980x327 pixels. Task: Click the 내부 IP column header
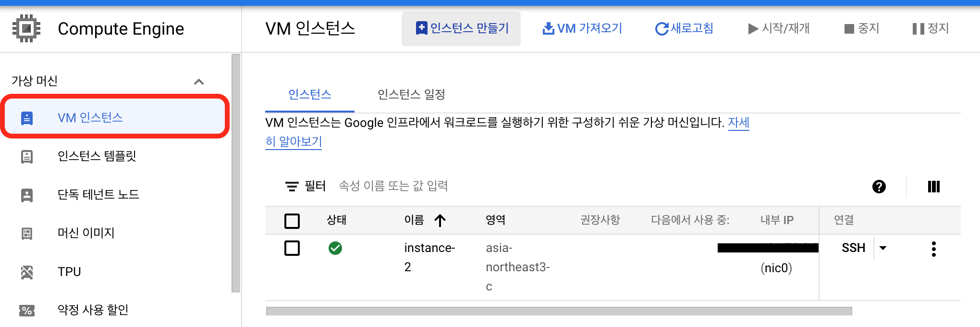tap(777, 220)
